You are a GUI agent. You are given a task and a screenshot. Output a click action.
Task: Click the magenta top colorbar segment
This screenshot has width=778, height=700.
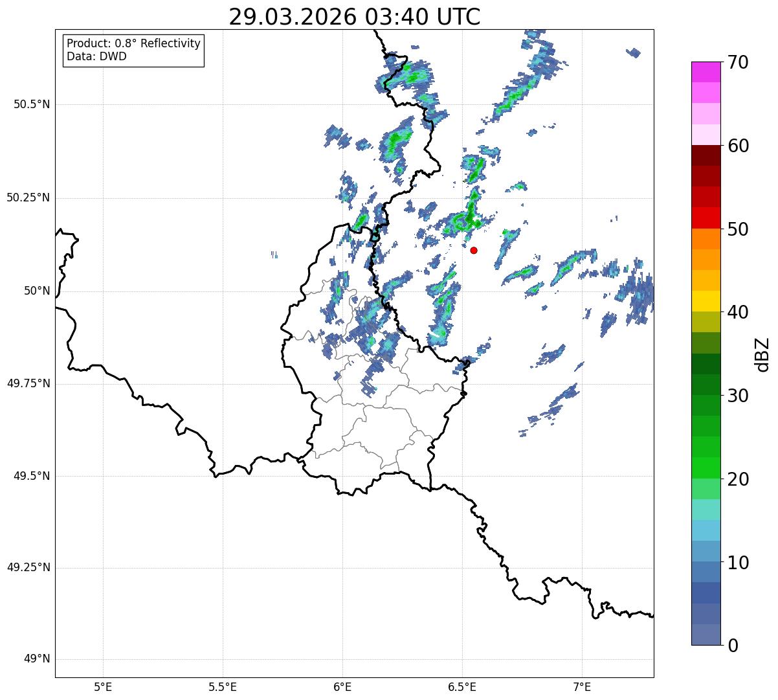click(x=706, y=72)
